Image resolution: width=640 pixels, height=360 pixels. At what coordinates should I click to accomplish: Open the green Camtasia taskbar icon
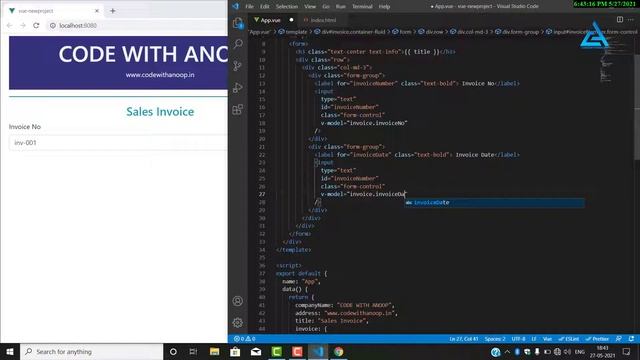[x=277, y=352]
